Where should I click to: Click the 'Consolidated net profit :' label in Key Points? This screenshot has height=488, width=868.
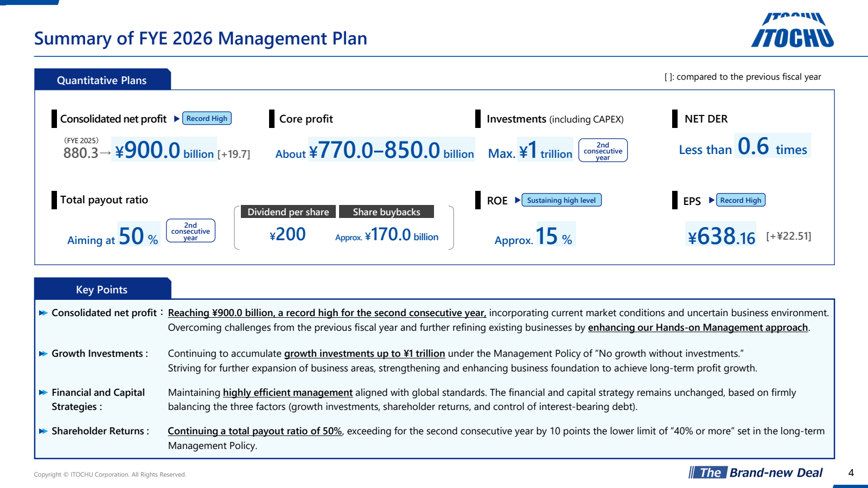click(107, 313)
